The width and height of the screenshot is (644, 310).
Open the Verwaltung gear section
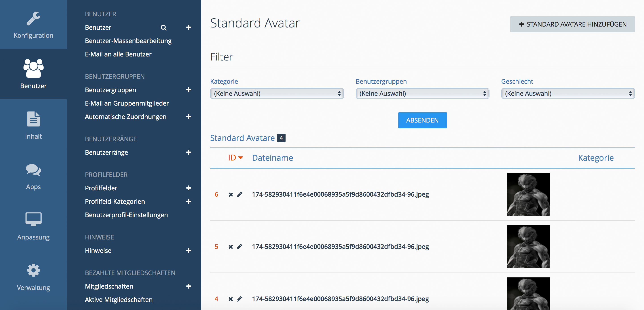click(x=33, y=277)
